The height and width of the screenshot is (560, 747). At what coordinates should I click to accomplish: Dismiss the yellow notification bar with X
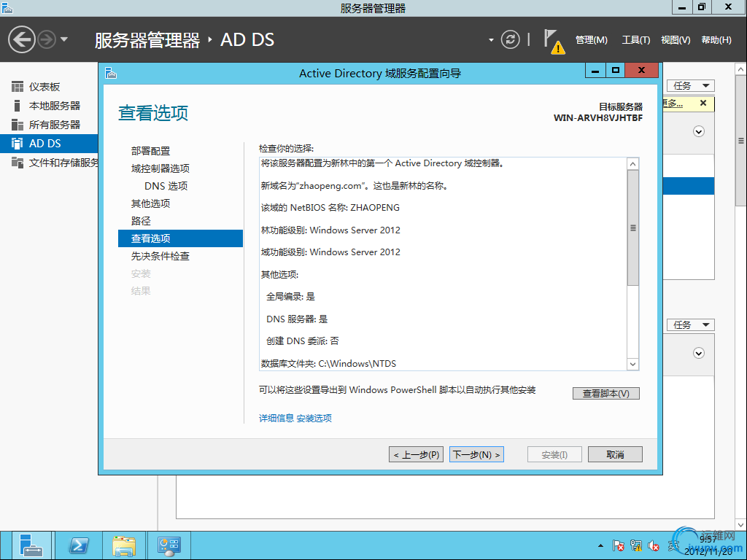coord(703,103)
